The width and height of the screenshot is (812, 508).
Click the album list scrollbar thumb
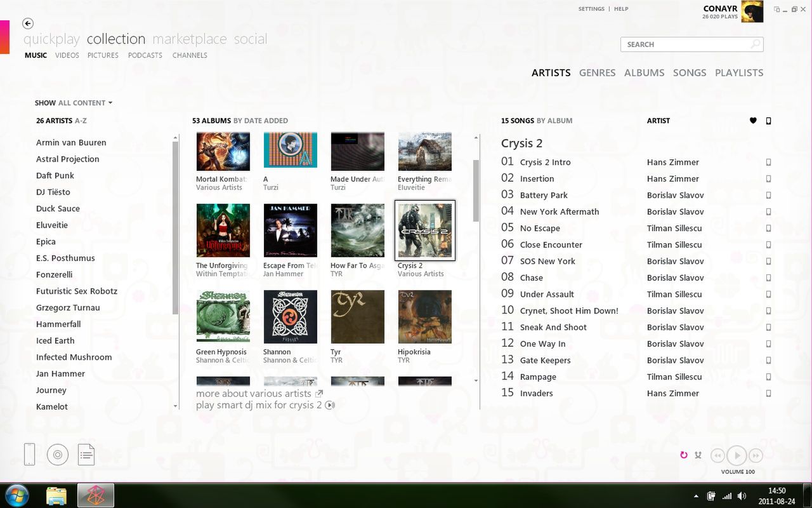(x=476, y=190)
